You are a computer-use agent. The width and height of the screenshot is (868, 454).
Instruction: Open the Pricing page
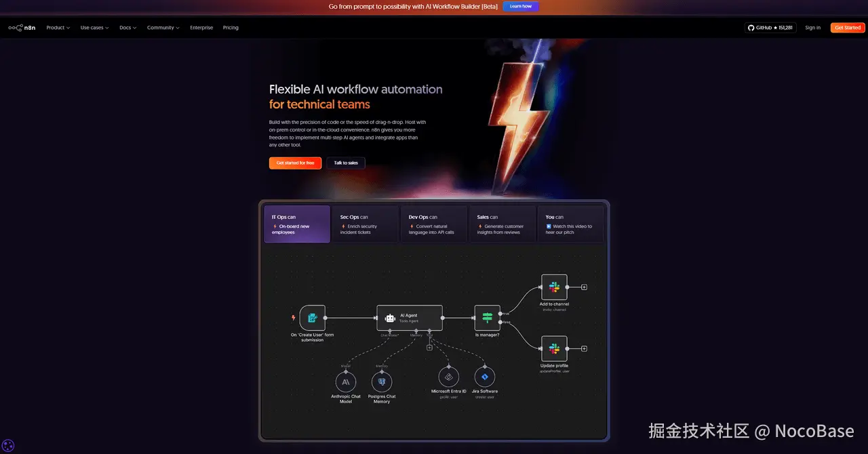click(x=231, y=28)
